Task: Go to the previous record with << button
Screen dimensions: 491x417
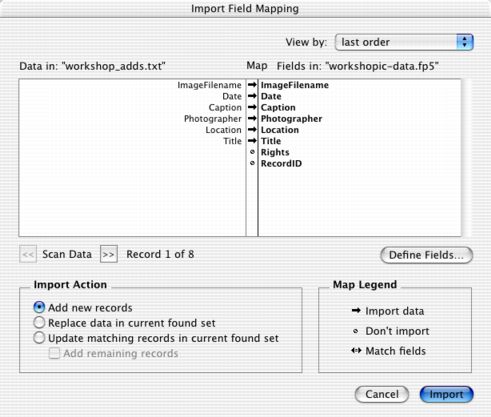Action: (28, 255)
